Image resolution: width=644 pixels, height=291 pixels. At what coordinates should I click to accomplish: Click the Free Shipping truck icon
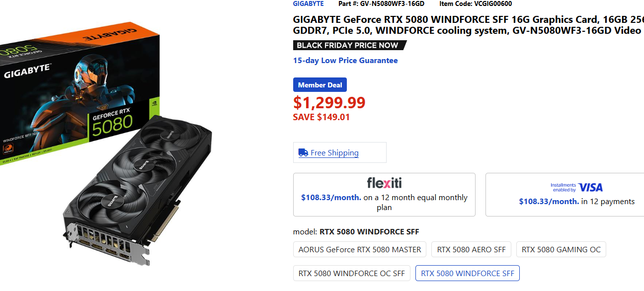[303, 152]
